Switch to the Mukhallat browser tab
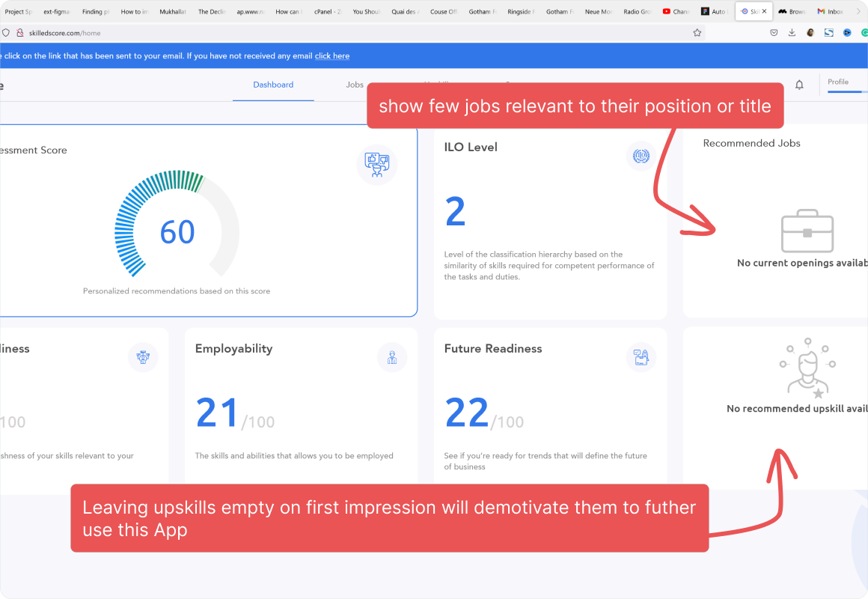 click(173, 11)
